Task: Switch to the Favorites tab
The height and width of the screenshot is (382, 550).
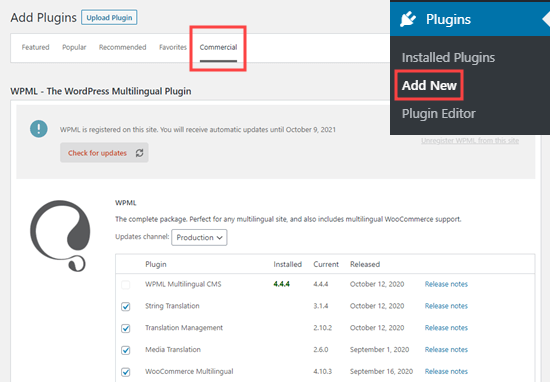Action: 173,47
